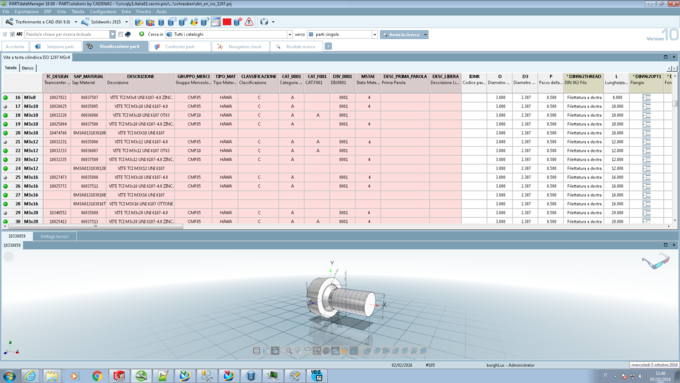Open the Esportazione menu

click(26, 12)
